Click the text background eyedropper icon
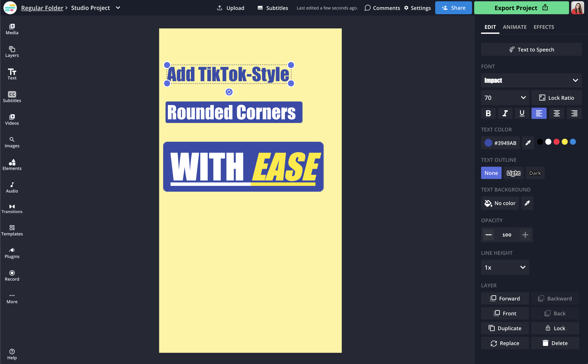Screen dimensions: 588x364 coord(527,203)
